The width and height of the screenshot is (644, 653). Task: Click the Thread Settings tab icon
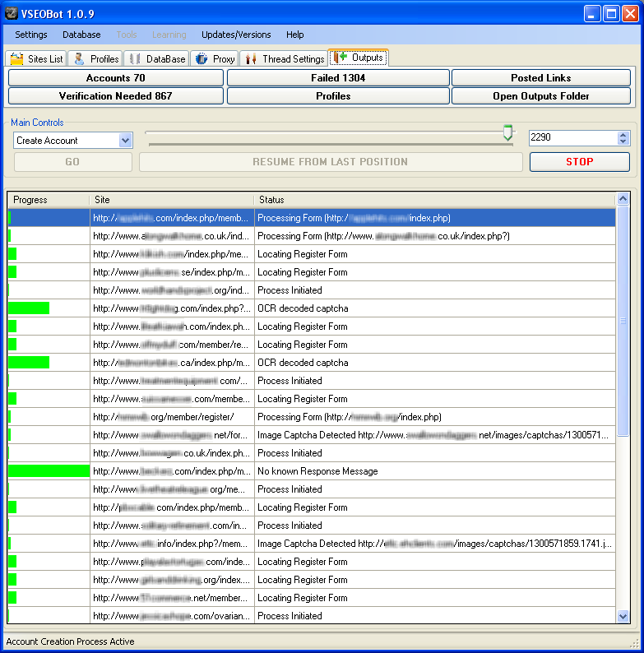coord(251,58)
